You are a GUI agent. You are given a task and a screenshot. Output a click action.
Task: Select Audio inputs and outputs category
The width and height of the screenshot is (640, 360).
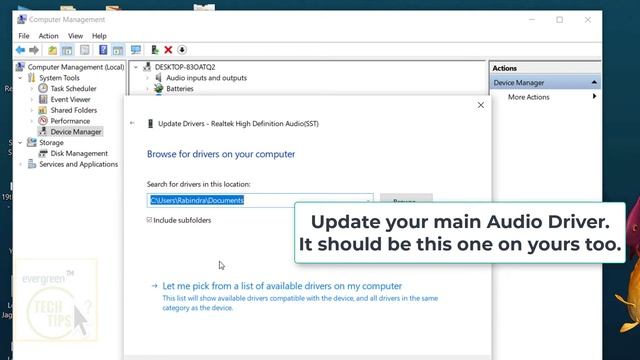click(x=207, y=78)
